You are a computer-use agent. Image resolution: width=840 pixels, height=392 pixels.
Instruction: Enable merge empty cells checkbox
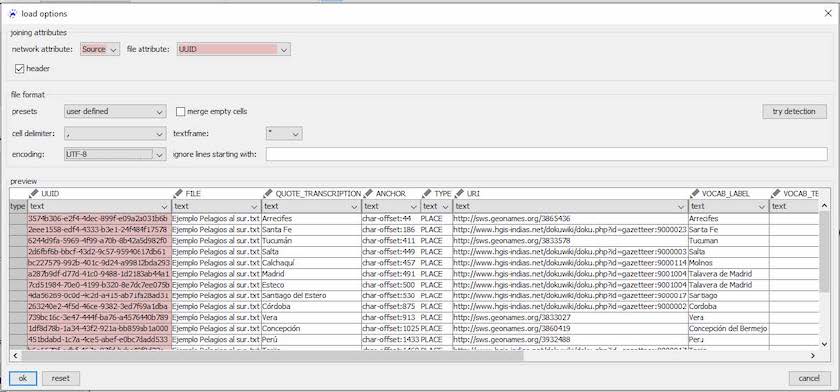(181, 111)
